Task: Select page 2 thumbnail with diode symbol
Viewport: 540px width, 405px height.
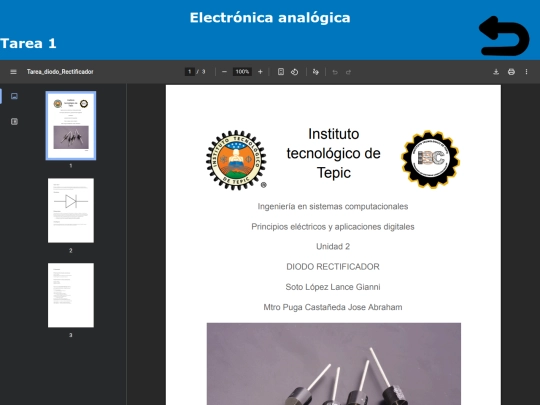Action: 71,210
